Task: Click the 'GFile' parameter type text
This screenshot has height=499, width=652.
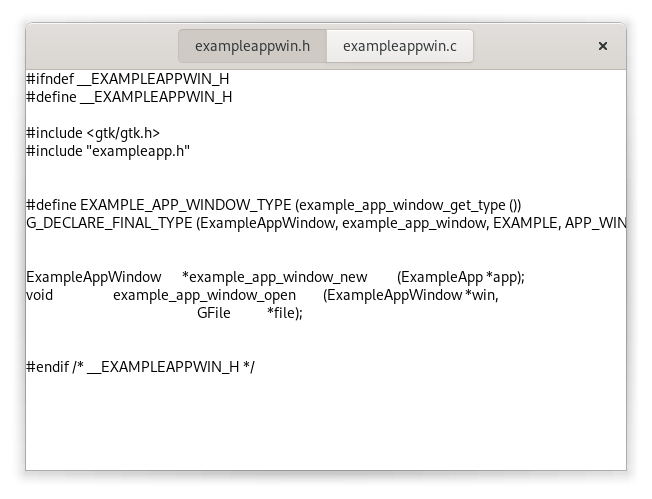Action: [x=214, y=313]
